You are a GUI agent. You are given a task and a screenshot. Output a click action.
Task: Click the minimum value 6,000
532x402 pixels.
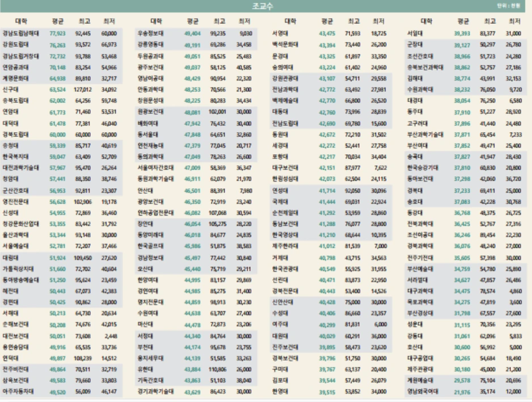pos(381,325)
